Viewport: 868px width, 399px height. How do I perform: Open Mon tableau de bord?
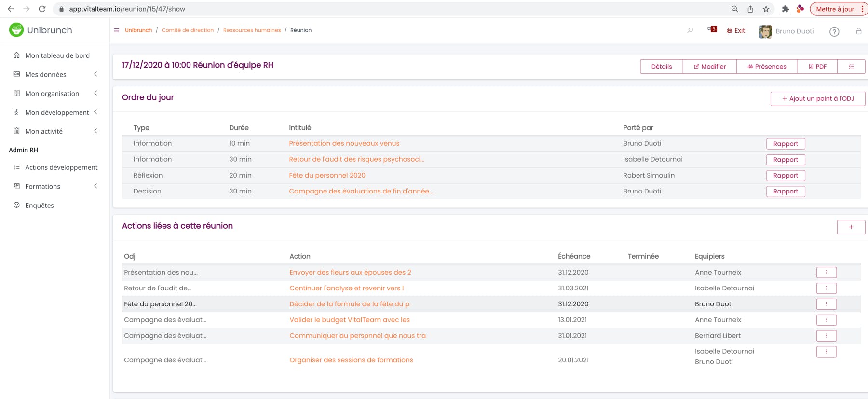coord(57,55)
